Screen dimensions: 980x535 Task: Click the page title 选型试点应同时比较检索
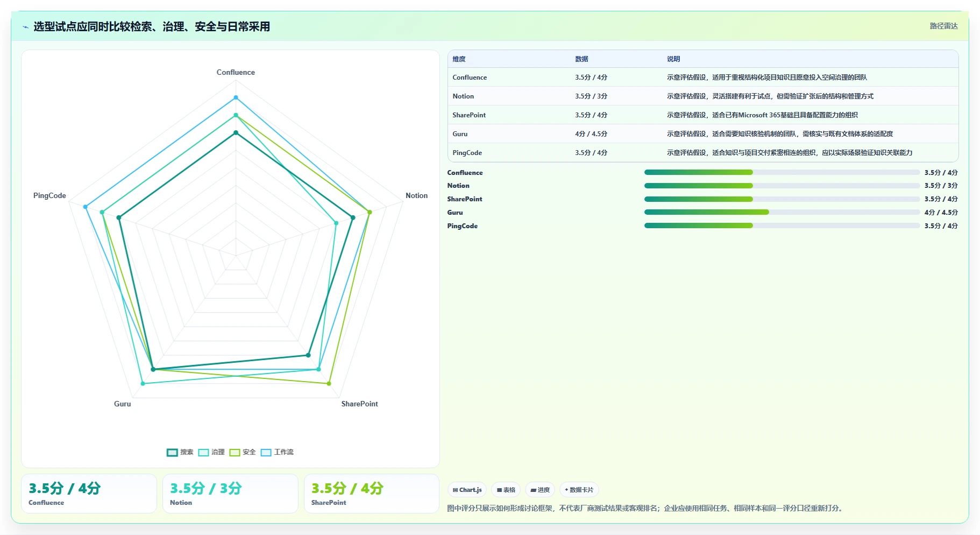(152, 26)
